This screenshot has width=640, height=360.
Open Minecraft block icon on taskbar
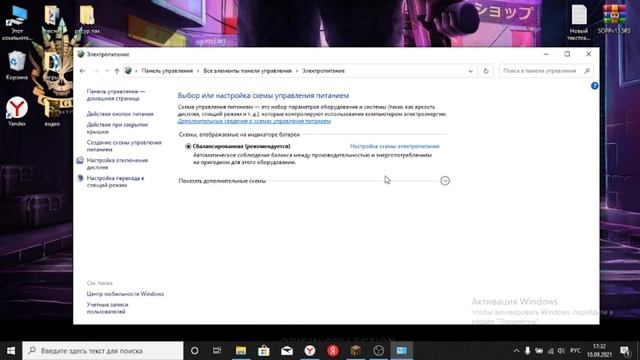(356, 351)
